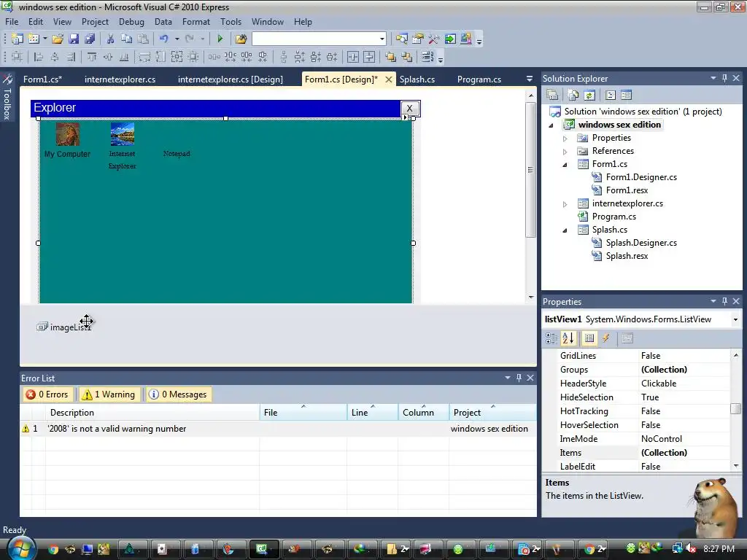This screenshot has width=747, height=560.
Task: Click the Align Tops layout icon
Action: [x=92, y=58]
